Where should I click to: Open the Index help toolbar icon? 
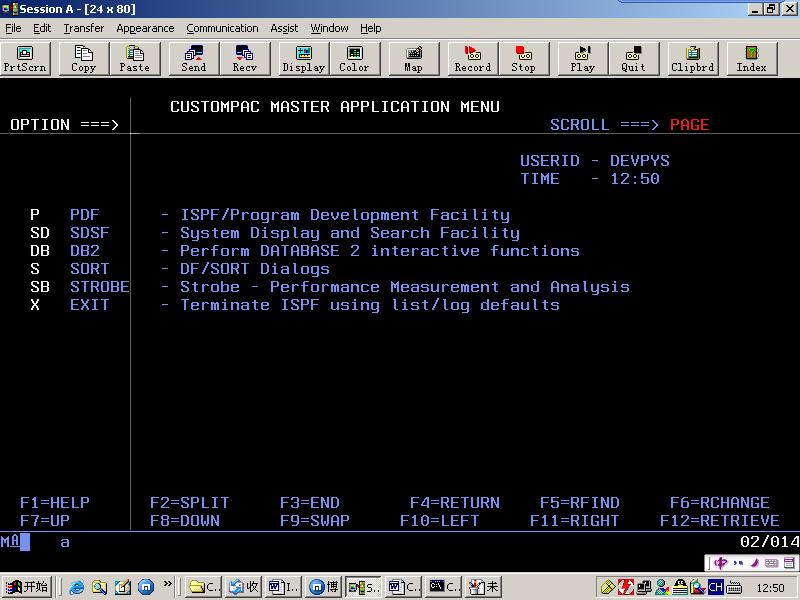pyautogui.click(x=752, y=59)
